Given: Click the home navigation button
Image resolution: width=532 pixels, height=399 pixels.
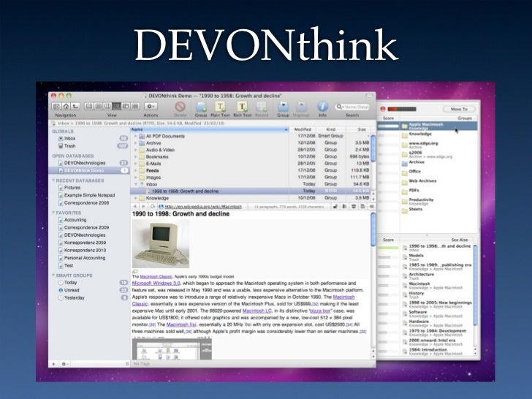Looking at the screenshot, I should coord(66,106).
